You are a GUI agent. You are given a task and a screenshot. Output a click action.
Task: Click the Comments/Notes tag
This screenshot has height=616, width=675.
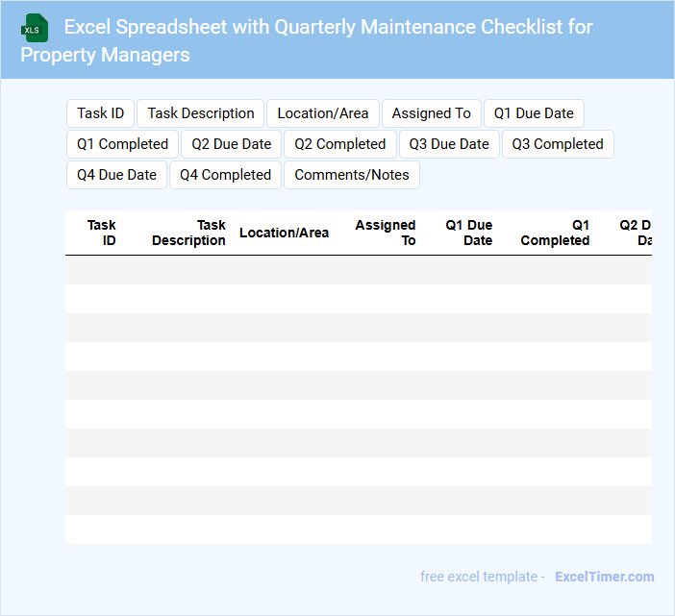(351, 175)
